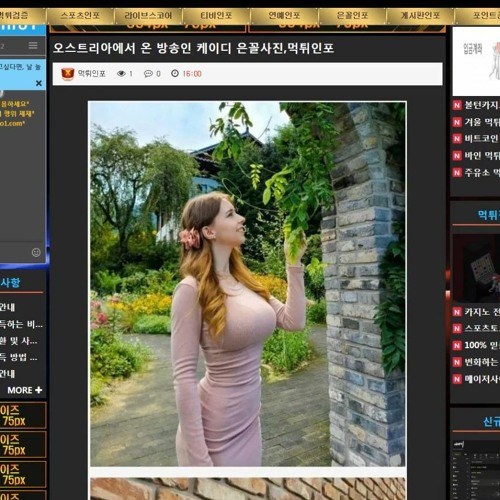Open the 게시판인포 menu tab
Screen dimensions: 500x500
coord(420,15)
